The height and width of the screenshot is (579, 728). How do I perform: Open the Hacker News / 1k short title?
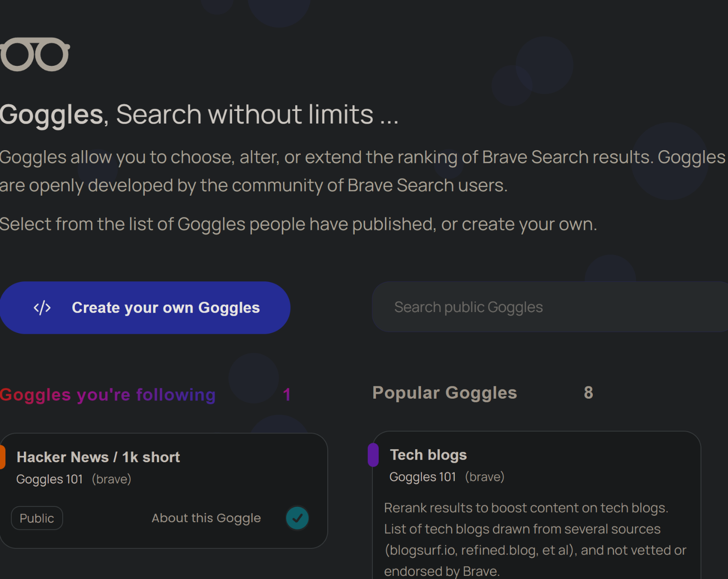pyautogui.click(x=98, y=457)
